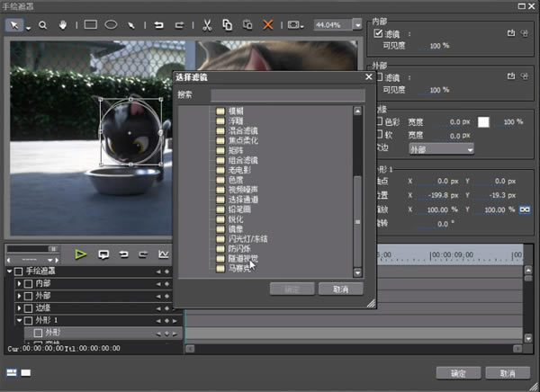Click filter list scroll down arrow
Viewport: 540px width, 392px height.
click(x=357, y=273)
